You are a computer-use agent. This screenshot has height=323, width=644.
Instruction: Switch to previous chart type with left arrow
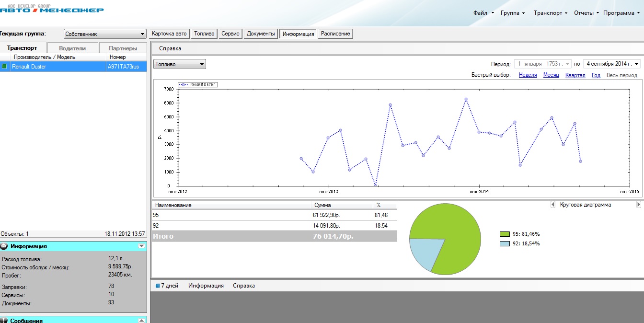pos(553,205)
